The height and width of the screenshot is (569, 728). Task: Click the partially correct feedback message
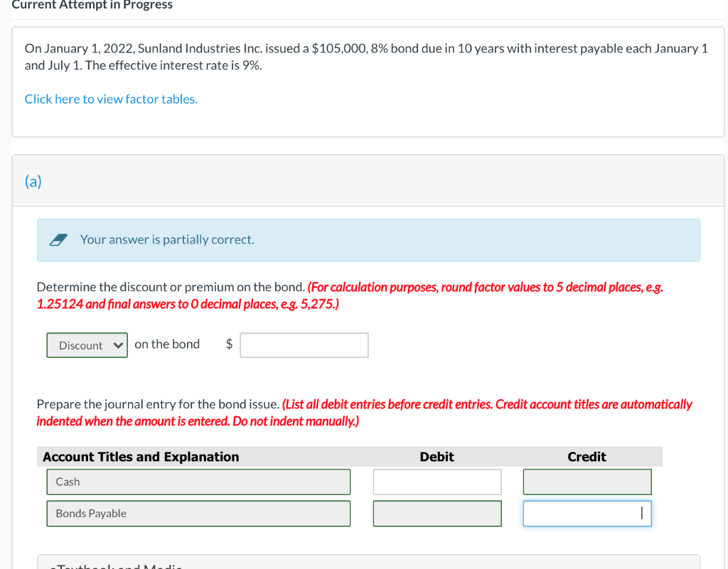tap(168, 239)
